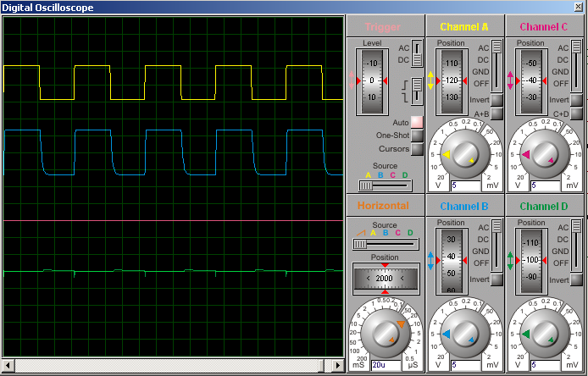The image size is (588, 376).
Task: Click the green Channel D position arrow
Action: 511,258
